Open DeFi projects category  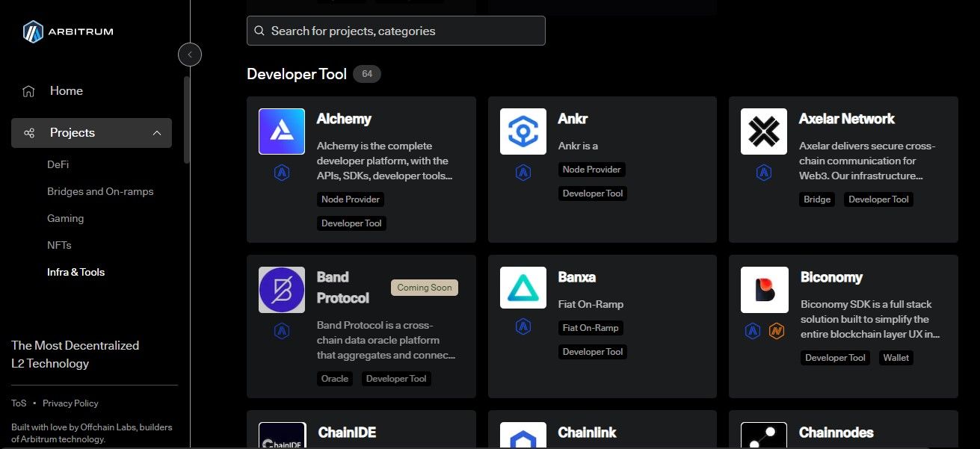58,164
